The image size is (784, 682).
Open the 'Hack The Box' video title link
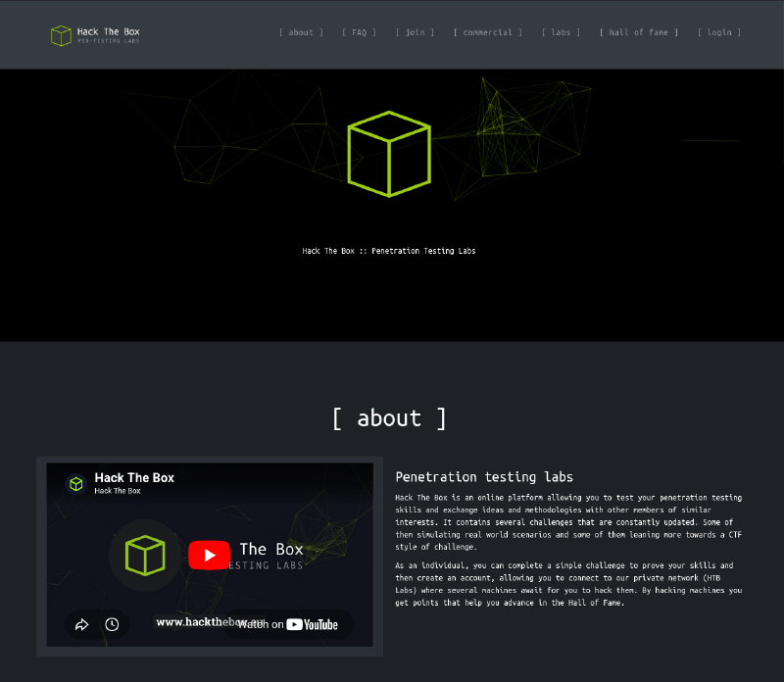point(134,478)
